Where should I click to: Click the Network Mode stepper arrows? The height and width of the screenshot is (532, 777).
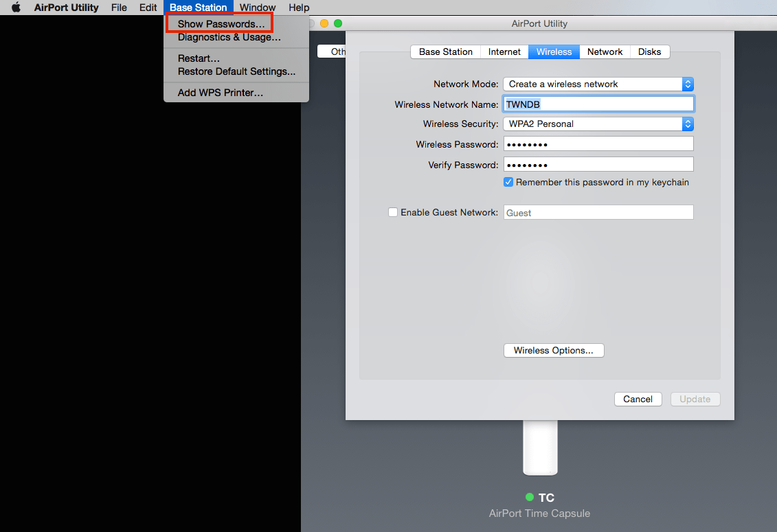(687, 84)
